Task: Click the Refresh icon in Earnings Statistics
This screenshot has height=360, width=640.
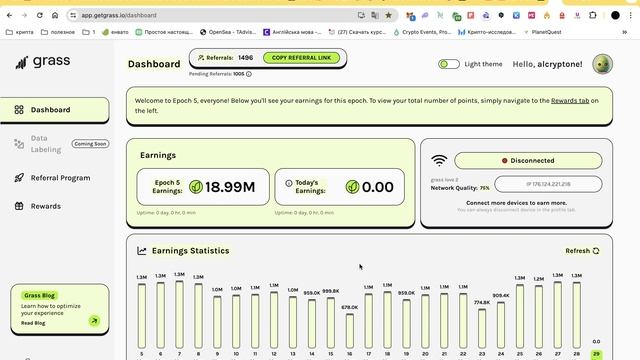Action: click(596, 251)
